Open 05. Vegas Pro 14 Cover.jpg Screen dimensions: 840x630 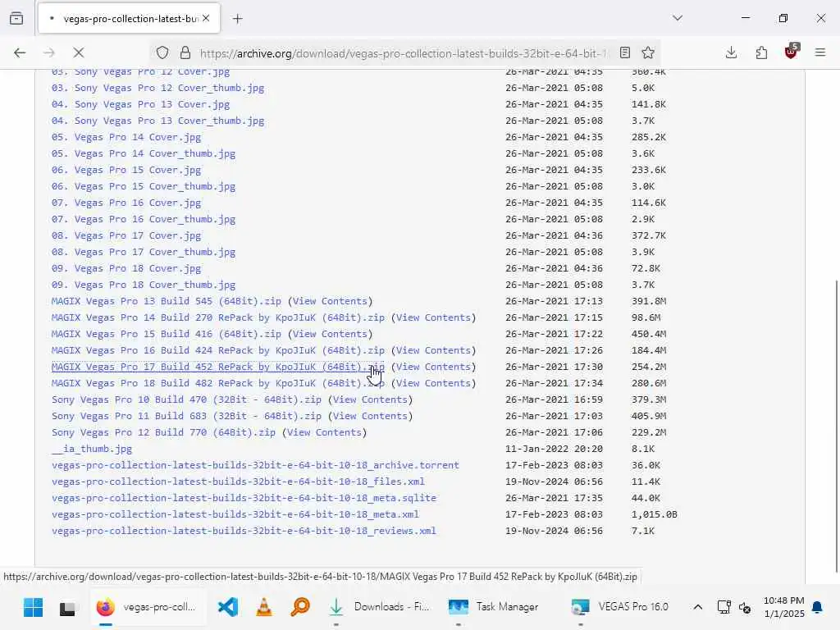pyautogui.click(x=126, y=137)
